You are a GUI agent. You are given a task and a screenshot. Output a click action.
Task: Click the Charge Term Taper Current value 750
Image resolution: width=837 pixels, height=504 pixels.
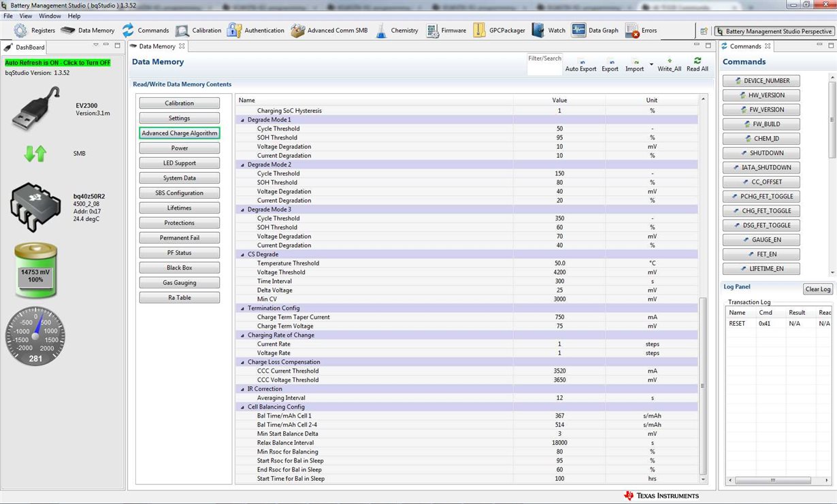559,317
